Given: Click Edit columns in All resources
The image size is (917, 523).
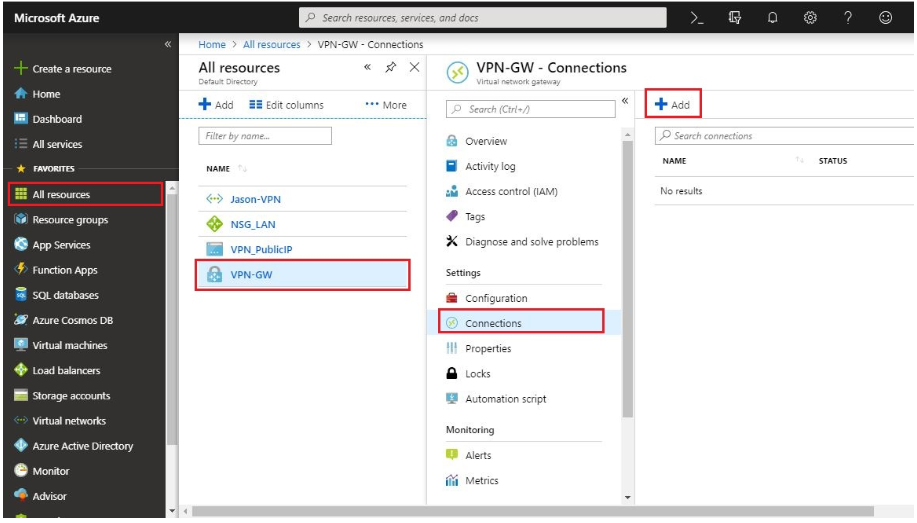Looking at the screenshot, I should click(286, 105).
